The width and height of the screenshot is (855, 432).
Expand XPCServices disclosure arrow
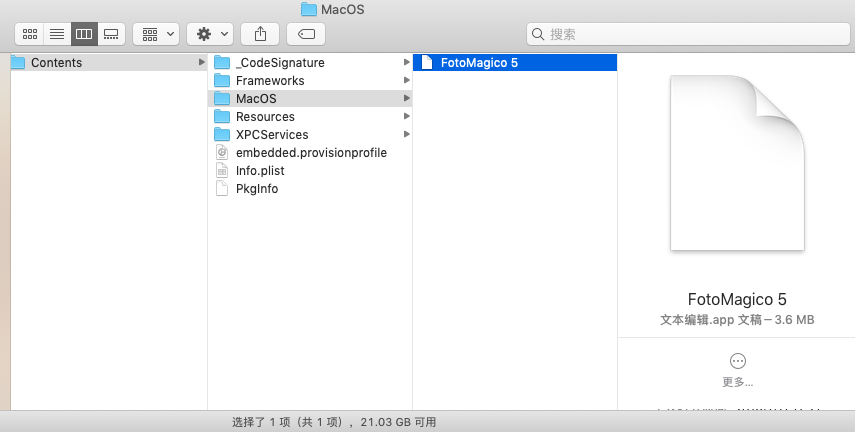tap(406, 134)
